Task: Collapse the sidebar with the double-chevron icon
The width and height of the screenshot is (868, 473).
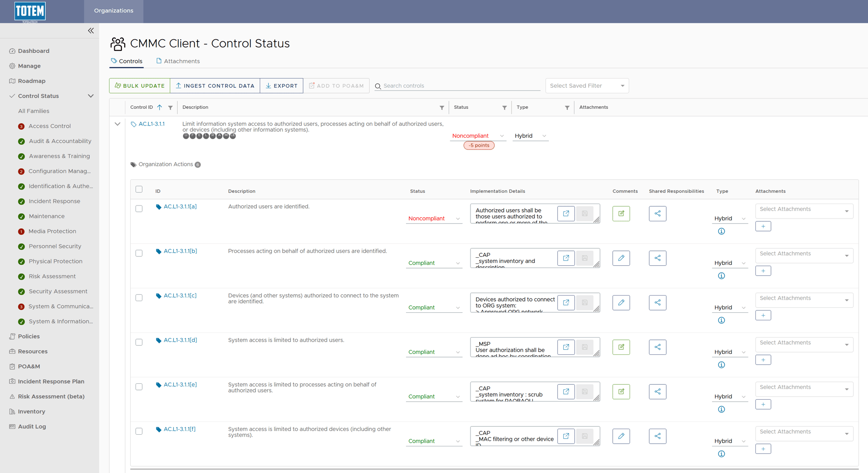Action: 91,30
